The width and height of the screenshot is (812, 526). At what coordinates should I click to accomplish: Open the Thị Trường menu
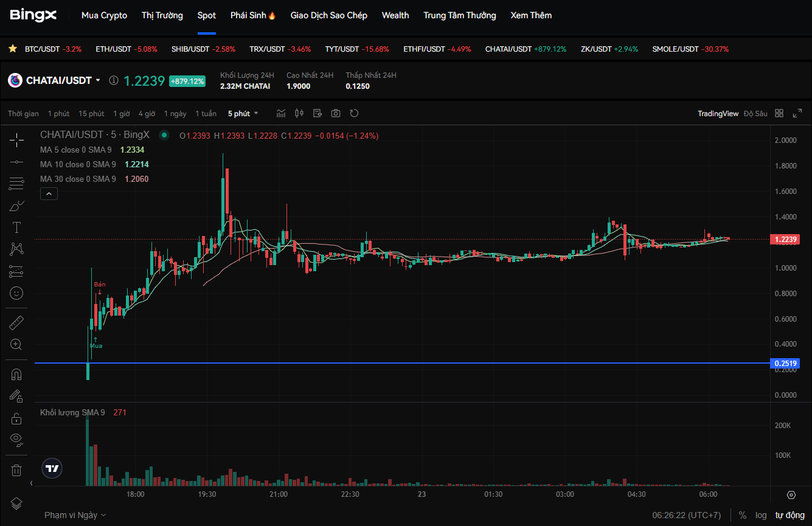(162, 15)
